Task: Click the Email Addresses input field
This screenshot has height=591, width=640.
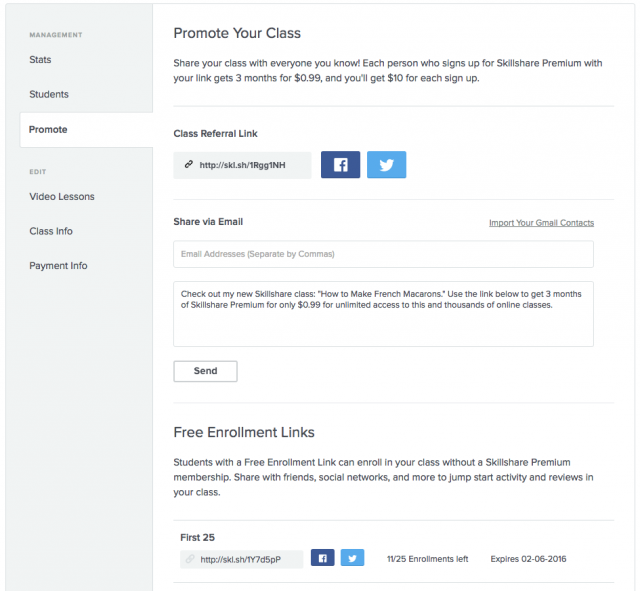Action: (x=383, y=254)
